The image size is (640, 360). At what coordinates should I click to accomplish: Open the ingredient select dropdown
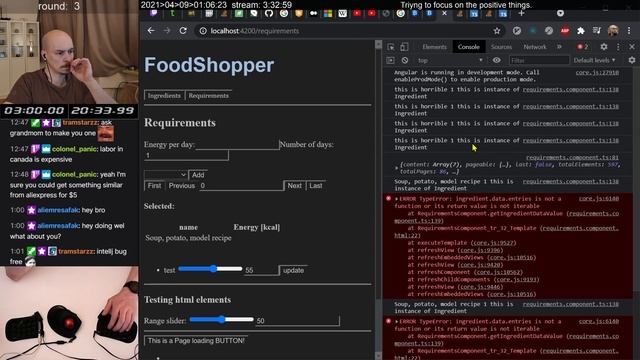(166, 175)
